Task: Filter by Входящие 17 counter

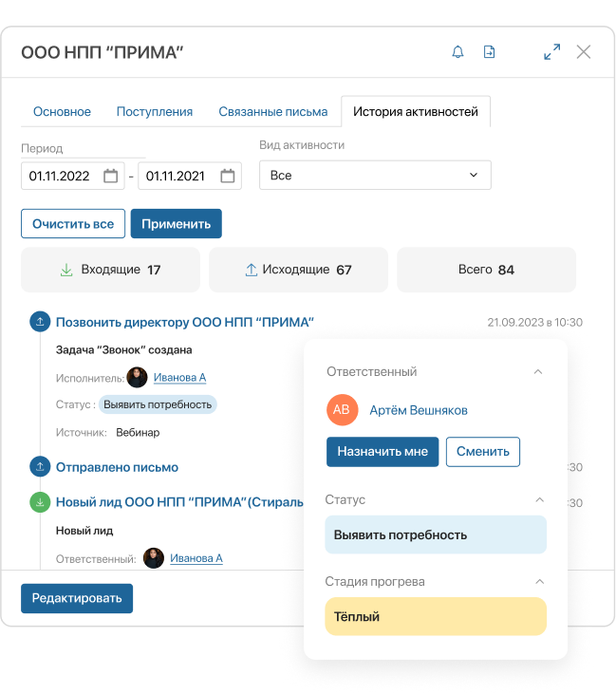Action: pos(111,270)
